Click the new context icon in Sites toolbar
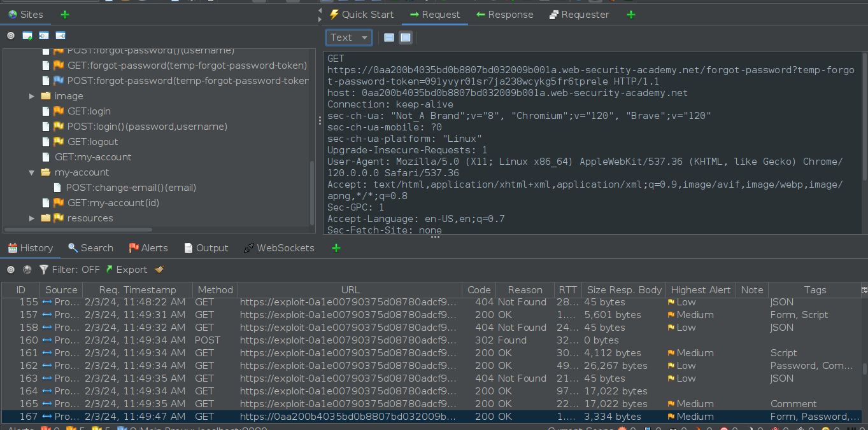 click(x=27, y=36)
